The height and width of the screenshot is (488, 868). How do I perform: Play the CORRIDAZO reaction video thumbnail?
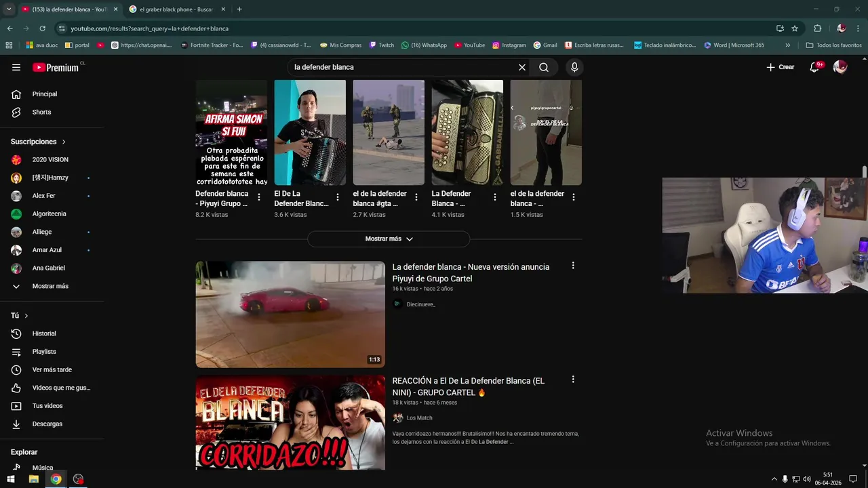[290, 422]
